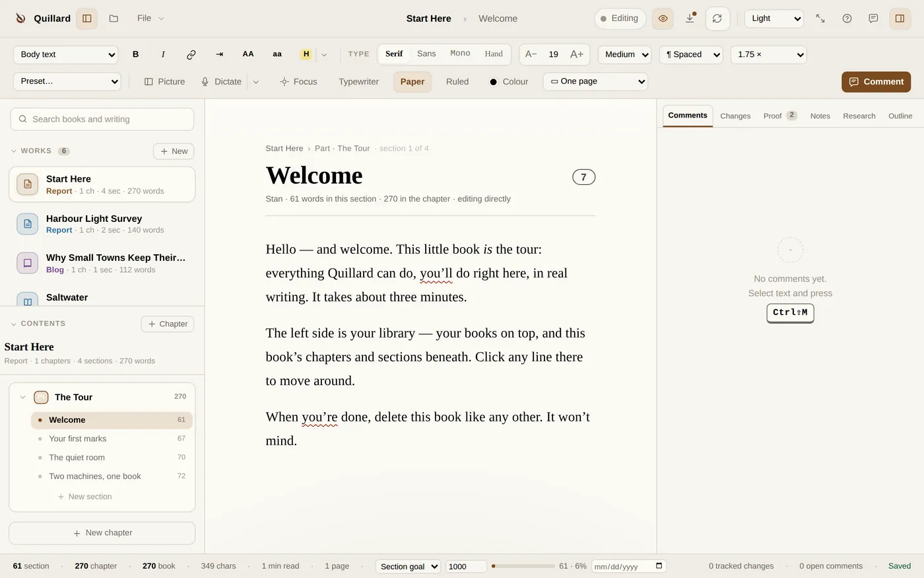Click the fullscreen expand arrows icon
Viewport: 924px width, 578px height.
(x=820, y=18)
